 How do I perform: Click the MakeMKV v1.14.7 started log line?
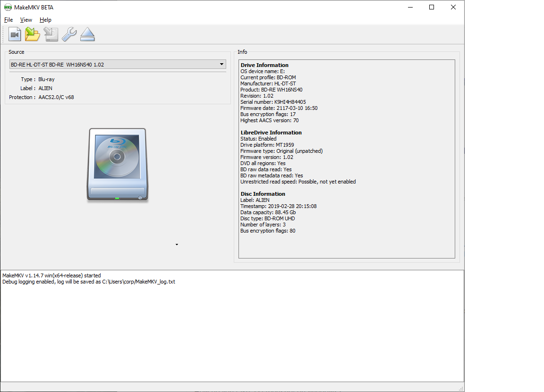[x=51, y=275]
